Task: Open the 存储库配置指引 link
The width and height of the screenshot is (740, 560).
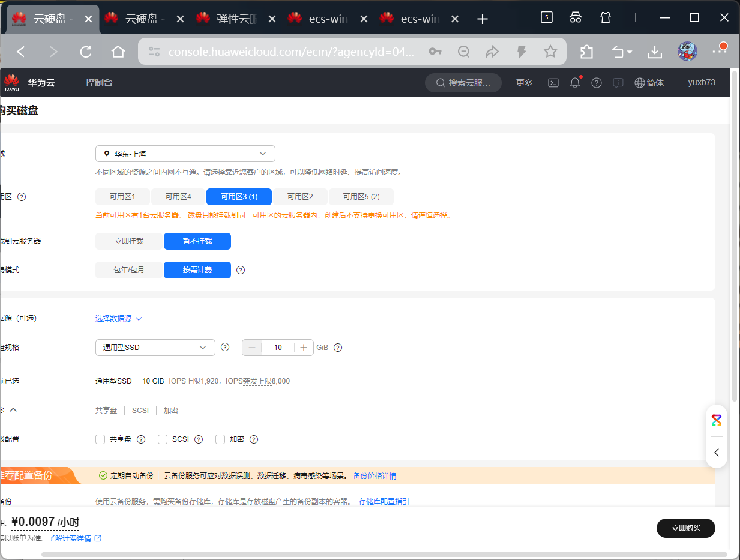Action: 384,501
